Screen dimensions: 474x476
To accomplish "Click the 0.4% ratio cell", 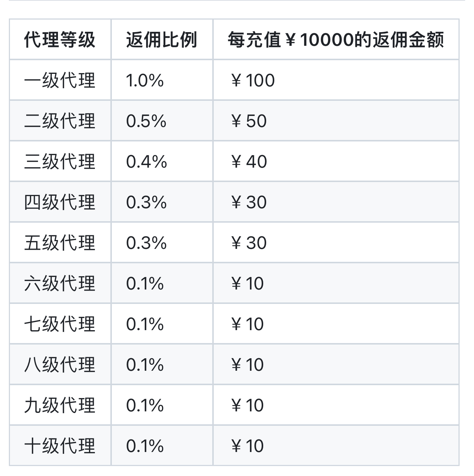I will [x=147, y=161].
